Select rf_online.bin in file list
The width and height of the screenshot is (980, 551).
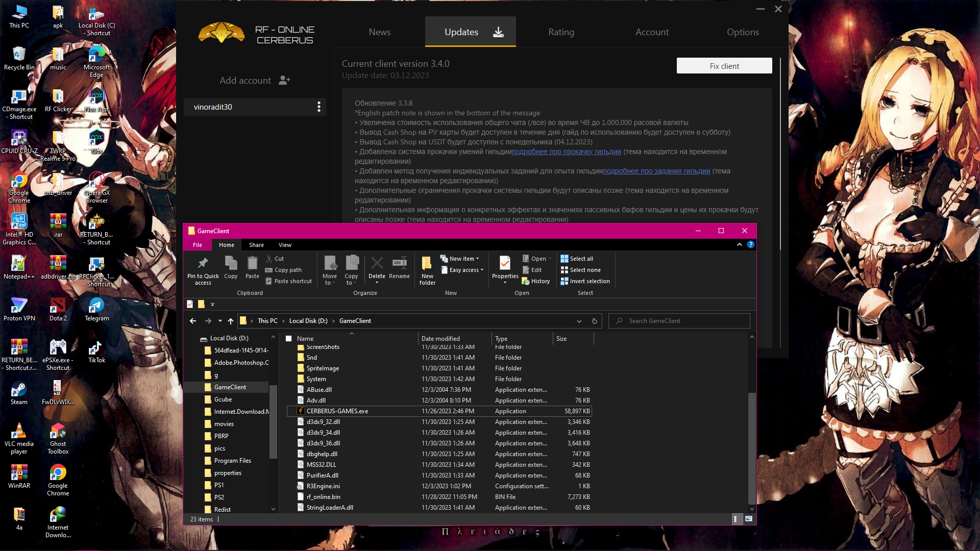pos(439,497)
